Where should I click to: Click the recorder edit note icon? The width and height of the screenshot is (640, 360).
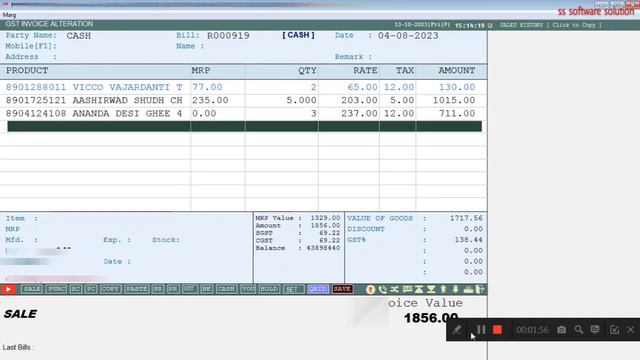614,330
